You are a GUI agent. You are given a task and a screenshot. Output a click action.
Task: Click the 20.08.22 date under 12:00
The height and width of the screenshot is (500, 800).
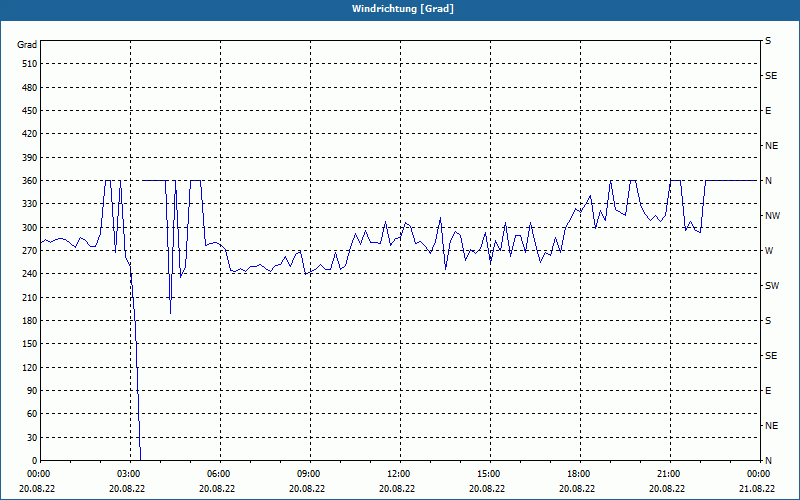click(x=397, y=488)
